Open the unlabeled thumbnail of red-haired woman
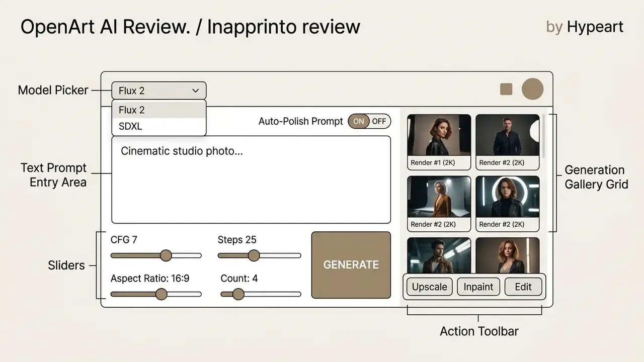644x362 pixels. pyautogui.click(x=507, y=255)
